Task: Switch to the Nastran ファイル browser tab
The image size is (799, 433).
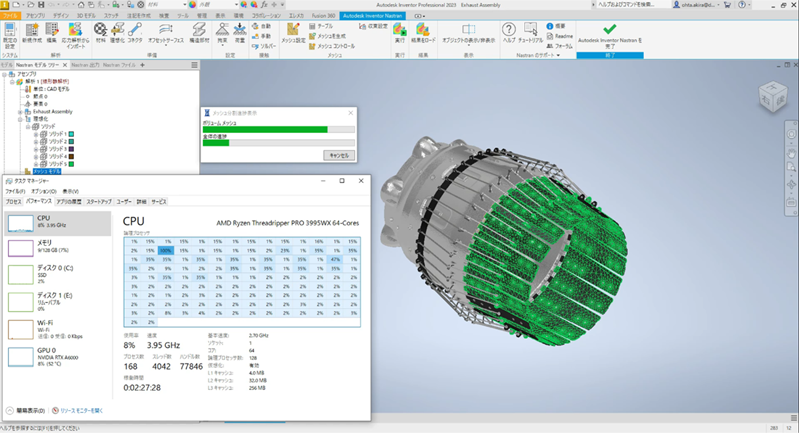Action: [x=119, y=65]
